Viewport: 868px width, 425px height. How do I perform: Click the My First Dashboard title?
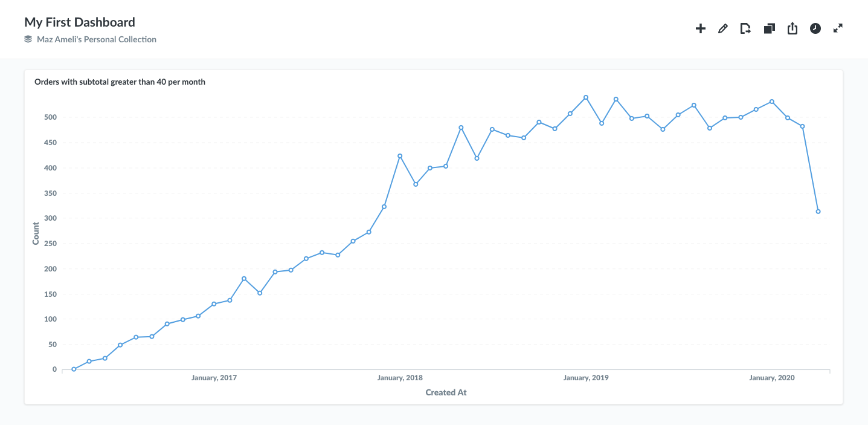pos(80,22)
